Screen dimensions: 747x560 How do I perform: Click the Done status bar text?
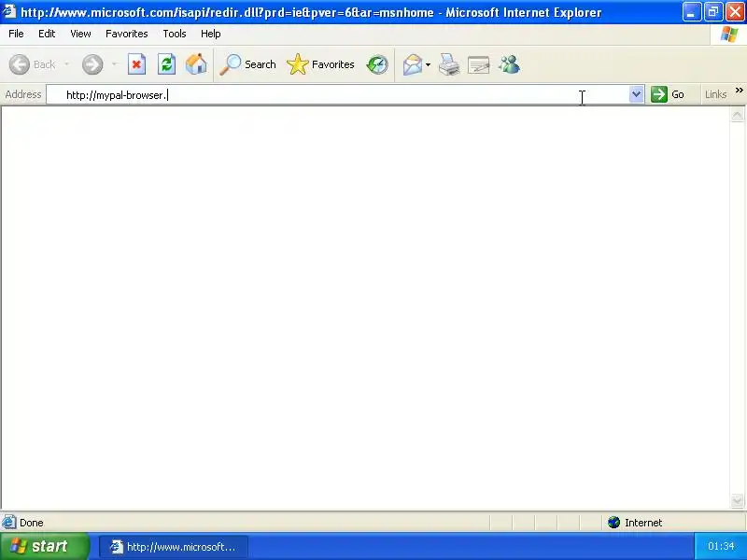coord(32,523)
